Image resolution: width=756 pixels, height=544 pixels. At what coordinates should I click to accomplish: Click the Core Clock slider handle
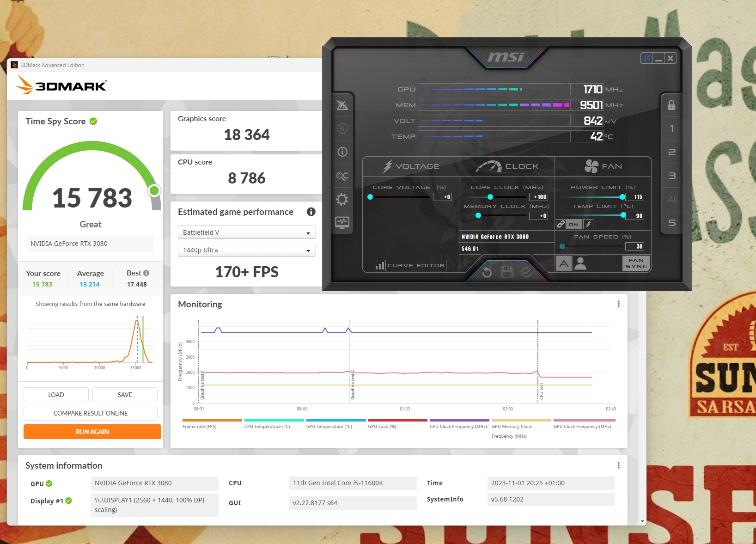point(490,197)
